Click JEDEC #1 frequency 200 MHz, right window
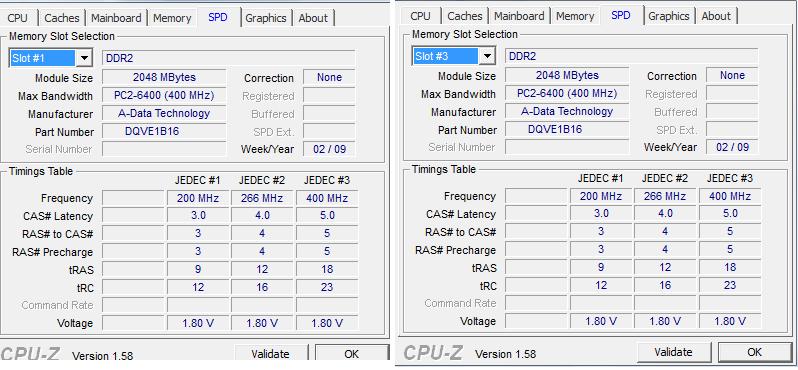Screen dimensions: 798x370 point(601,196)
